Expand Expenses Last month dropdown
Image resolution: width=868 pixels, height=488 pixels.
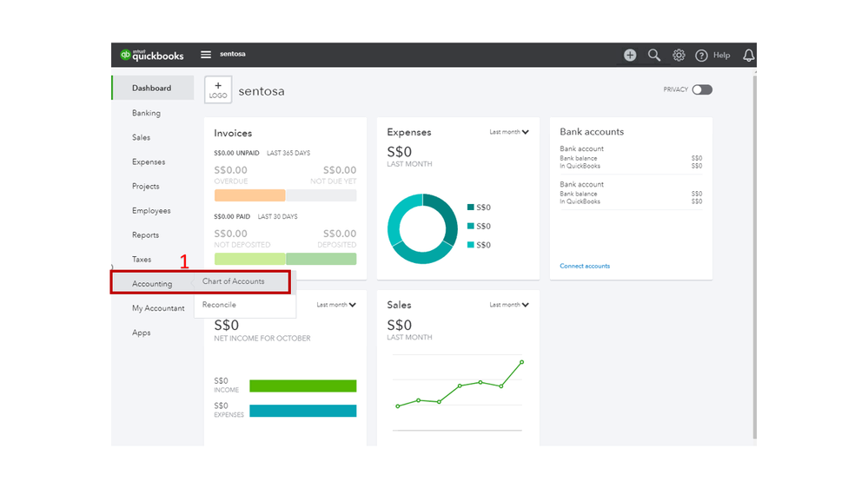509,132
